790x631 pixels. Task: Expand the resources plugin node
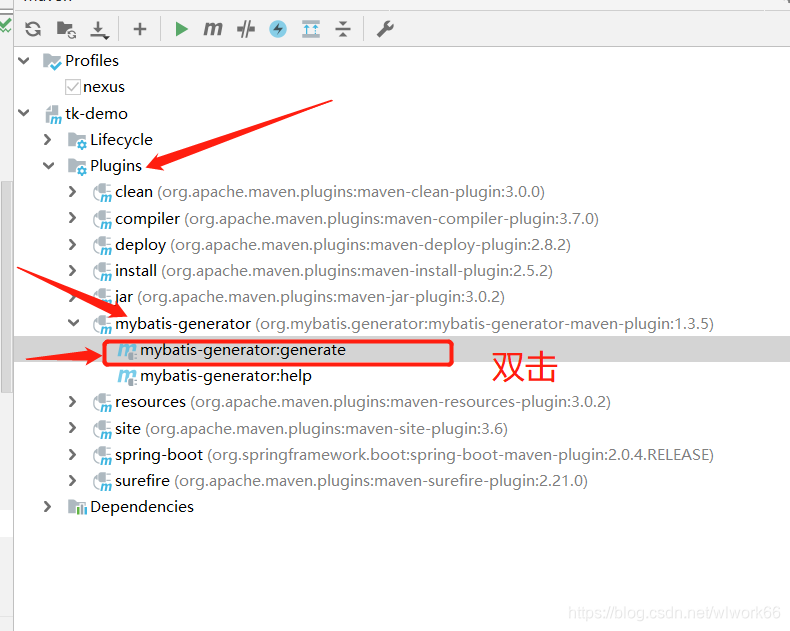tap(73, 402)
